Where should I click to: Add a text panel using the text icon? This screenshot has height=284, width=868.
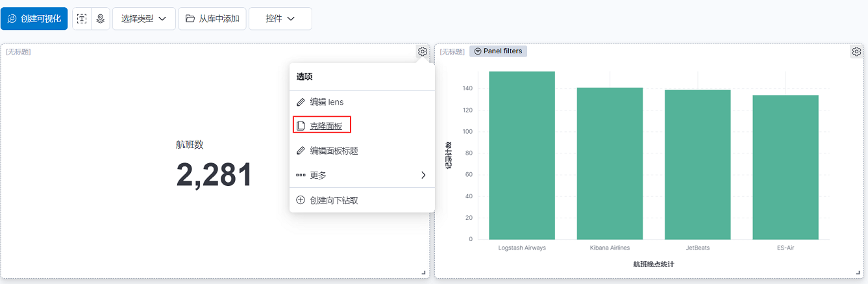(82, 19)
